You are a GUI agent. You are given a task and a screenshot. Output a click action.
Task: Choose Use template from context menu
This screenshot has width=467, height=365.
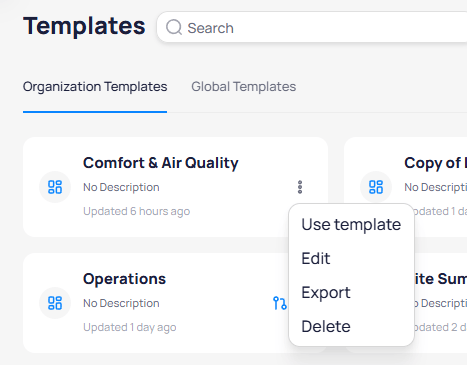351,224
